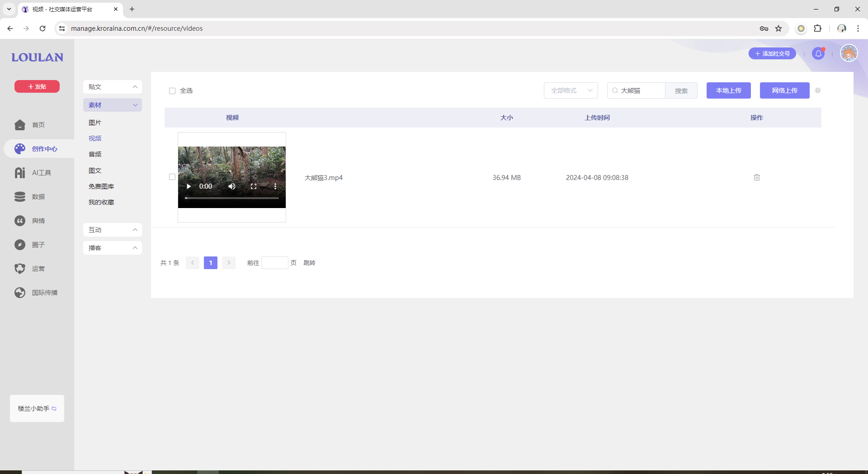This screenshot has width=868, height=474.
Task: Click the 36.94 MB size value
Action: [506, 178]
